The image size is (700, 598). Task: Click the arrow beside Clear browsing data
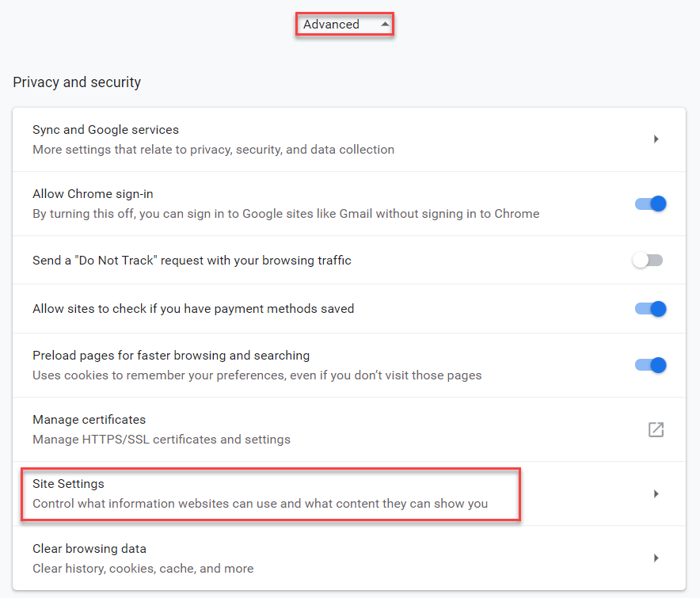point(656,558)
